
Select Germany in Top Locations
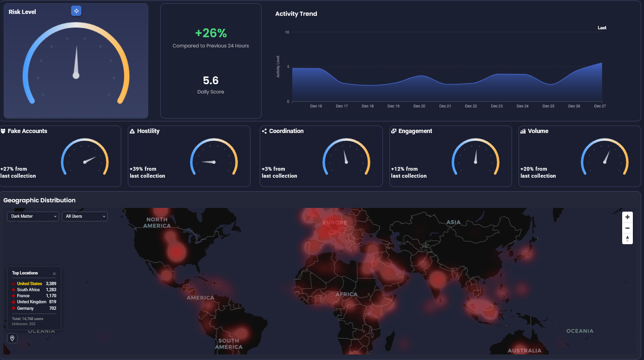point(34,308)
